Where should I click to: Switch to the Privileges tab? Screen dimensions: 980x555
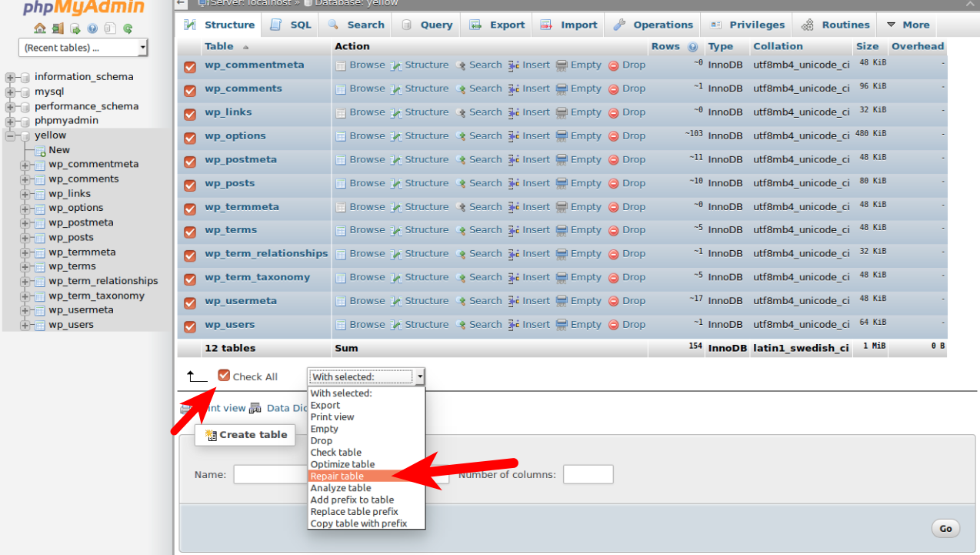[747, 25]
